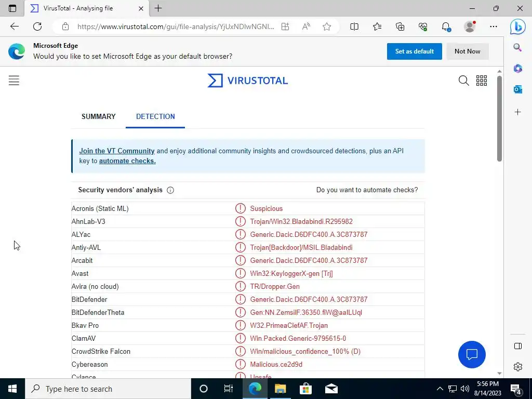532x399 pixels.
Task: Open the Edge sidebar search icon
Action: coord(517,47)
